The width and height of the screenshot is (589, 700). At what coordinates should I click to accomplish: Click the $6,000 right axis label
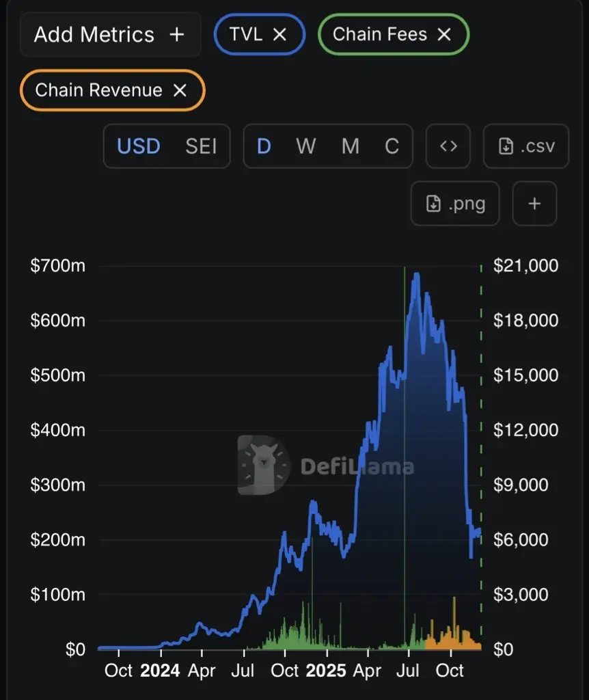pos(521,540)
